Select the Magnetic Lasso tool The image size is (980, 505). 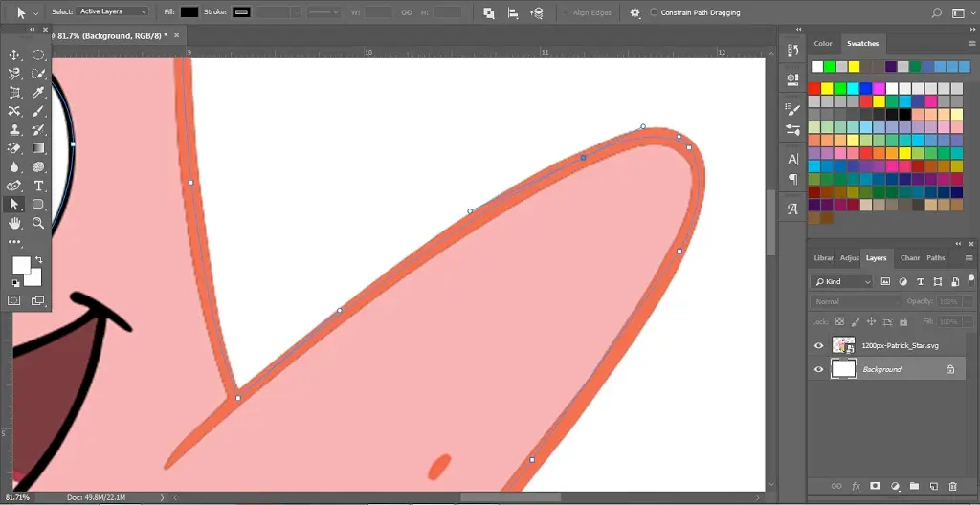(14, 74)
